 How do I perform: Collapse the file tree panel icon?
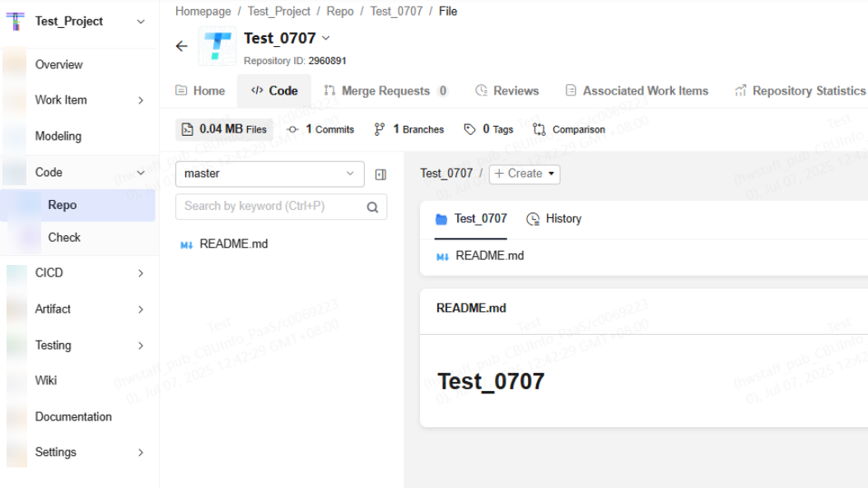point(380,174)
